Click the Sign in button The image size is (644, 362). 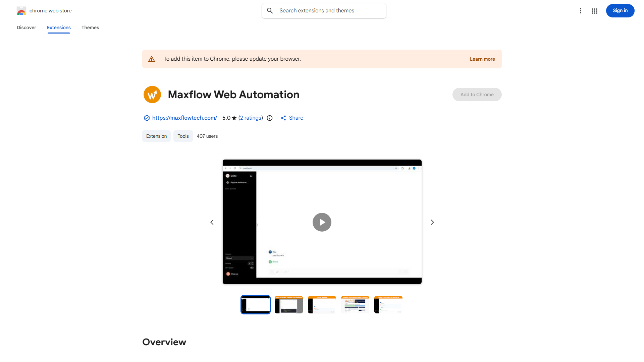point(620,10)
